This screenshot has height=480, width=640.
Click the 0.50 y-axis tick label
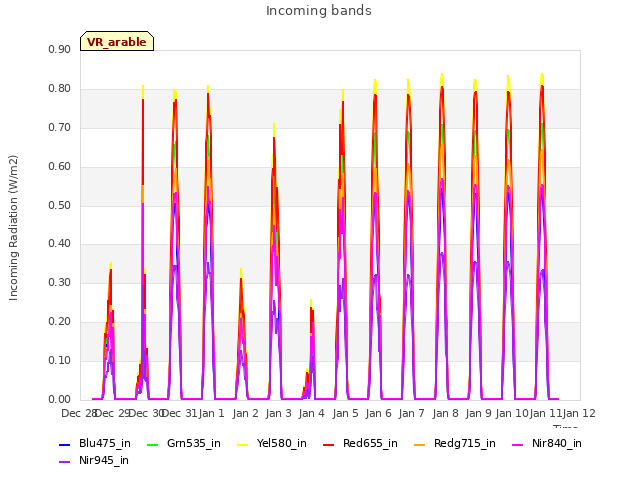[x=60, y=205]
